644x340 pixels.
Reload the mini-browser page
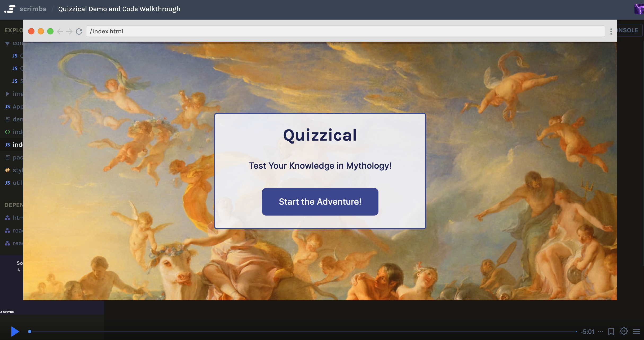(79, 32)
